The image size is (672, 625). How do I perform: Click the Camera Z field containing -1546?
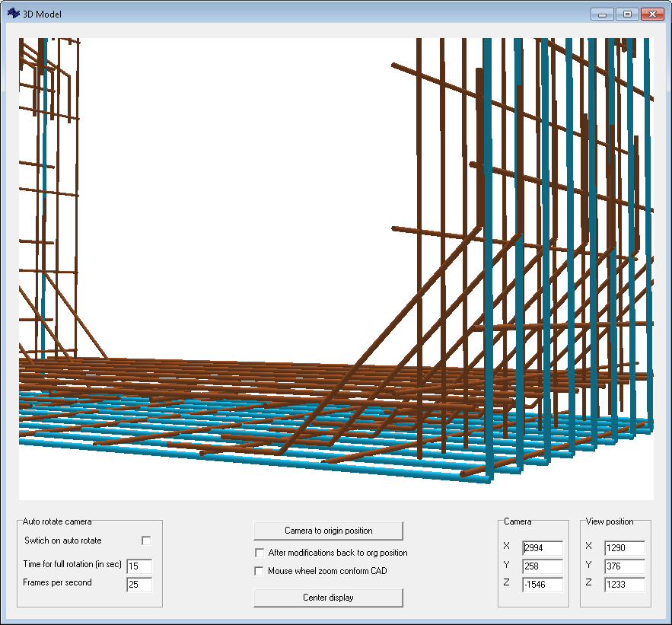543,585
